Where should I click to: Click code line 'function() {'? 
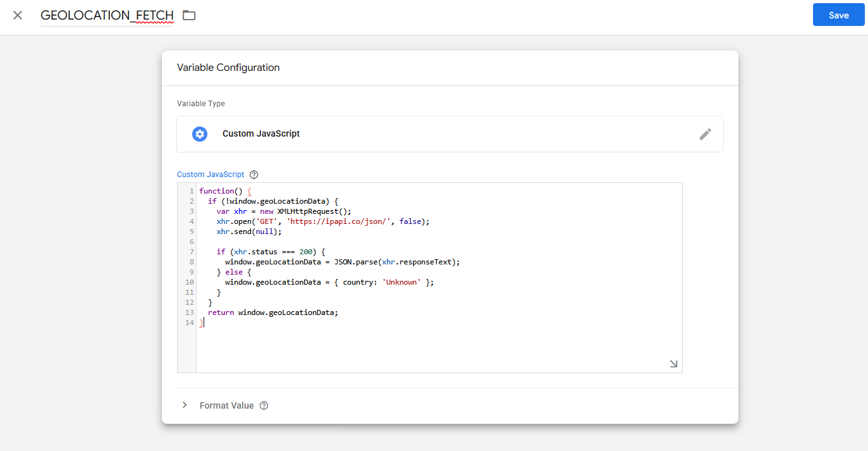coord(226,191)
